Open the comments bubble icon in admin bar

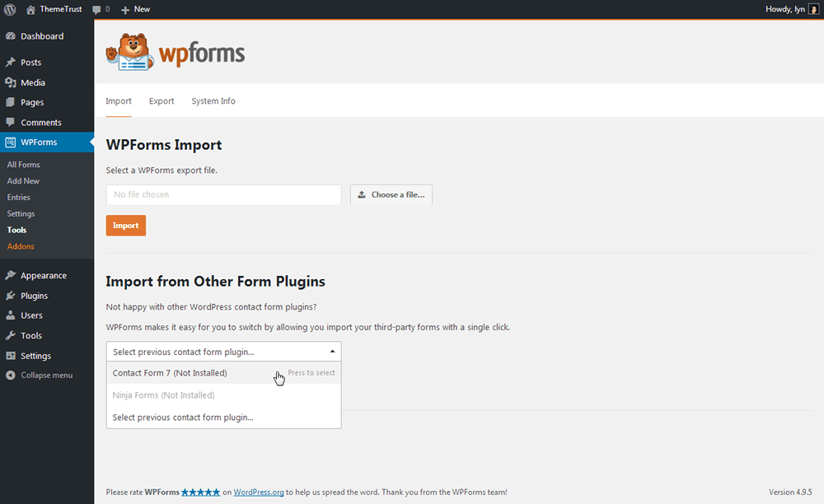point(96,9)
